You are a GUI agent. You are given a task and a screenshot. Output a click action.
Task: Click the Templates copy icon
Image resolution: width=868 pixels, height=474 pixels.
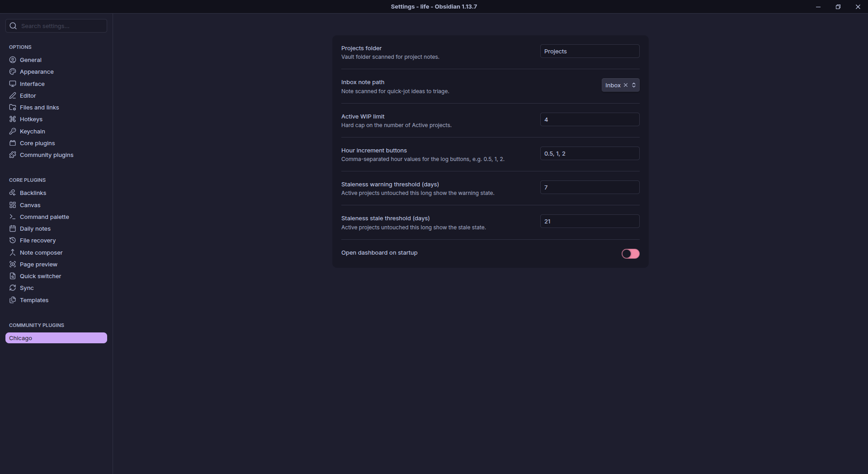pyautogui.click(x=13, y=300)
